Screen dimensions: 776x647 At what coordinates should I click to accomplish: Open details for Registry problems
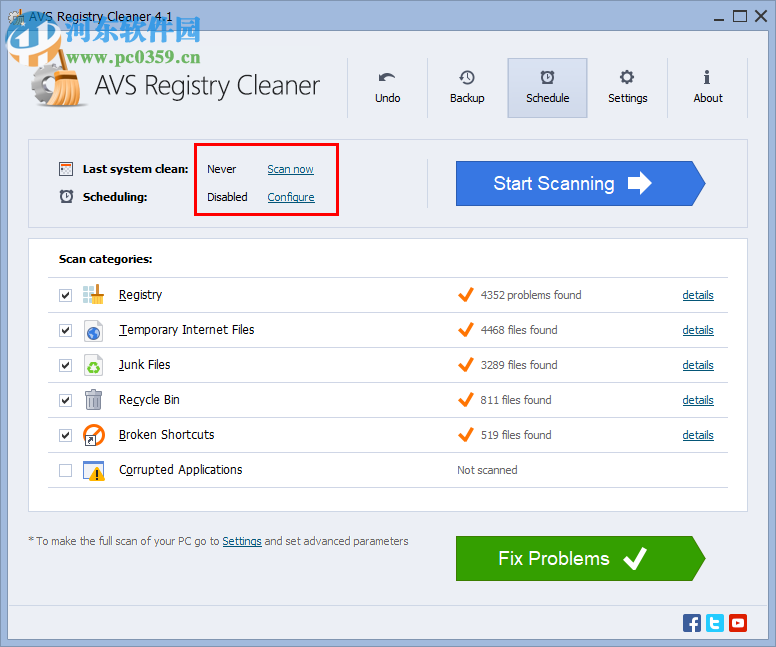[x=698, y=295]
